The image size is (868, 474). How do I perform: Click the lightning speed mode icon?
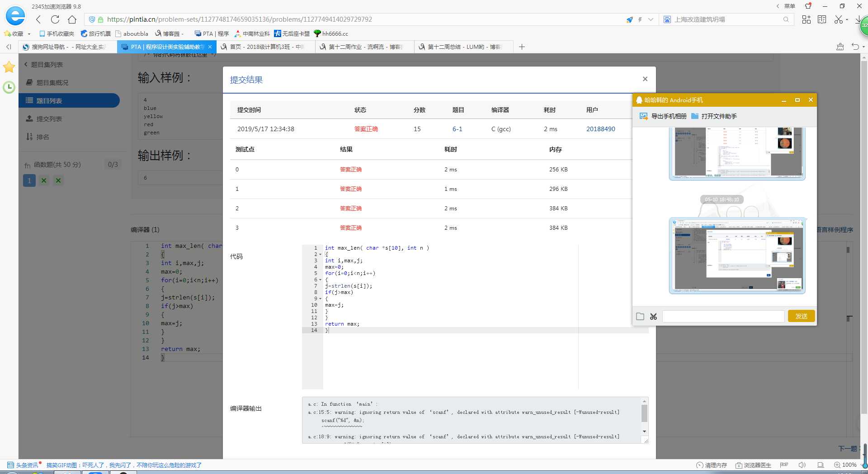(640, 19)
